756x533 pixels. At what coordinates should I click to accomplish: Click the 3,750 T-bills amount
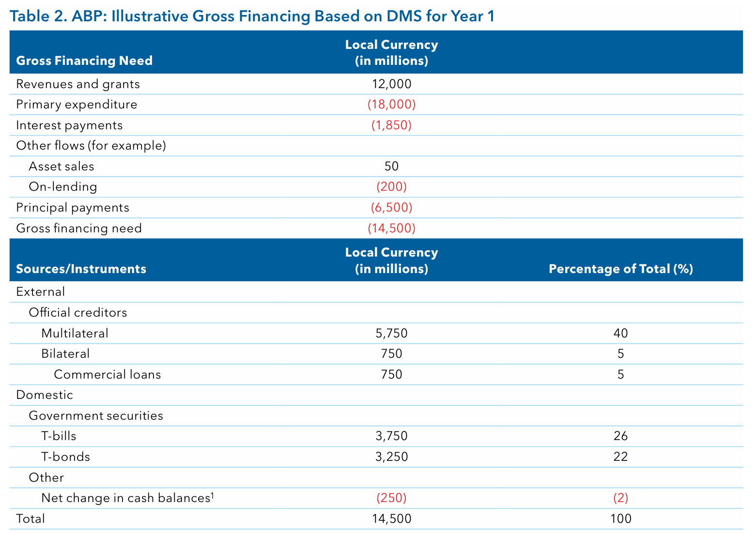391,436
